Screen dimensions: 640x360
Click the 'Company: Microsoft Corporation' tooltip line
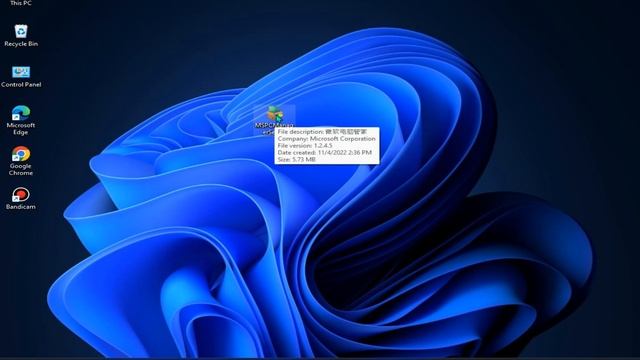[x=326, y=139]
